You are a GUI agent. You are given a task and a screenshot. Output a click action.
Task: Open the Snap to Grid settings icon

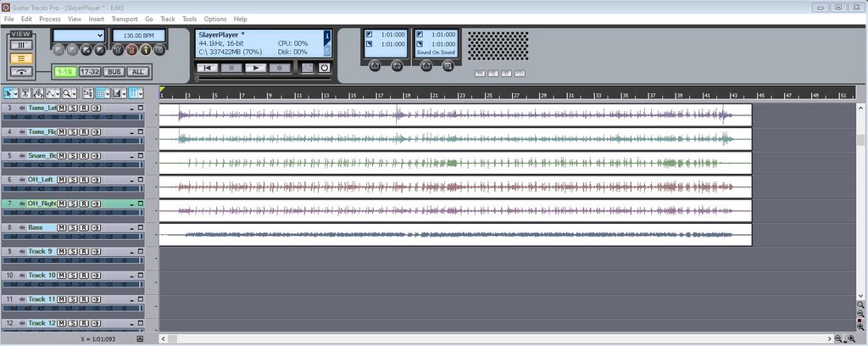click(87, 93)
